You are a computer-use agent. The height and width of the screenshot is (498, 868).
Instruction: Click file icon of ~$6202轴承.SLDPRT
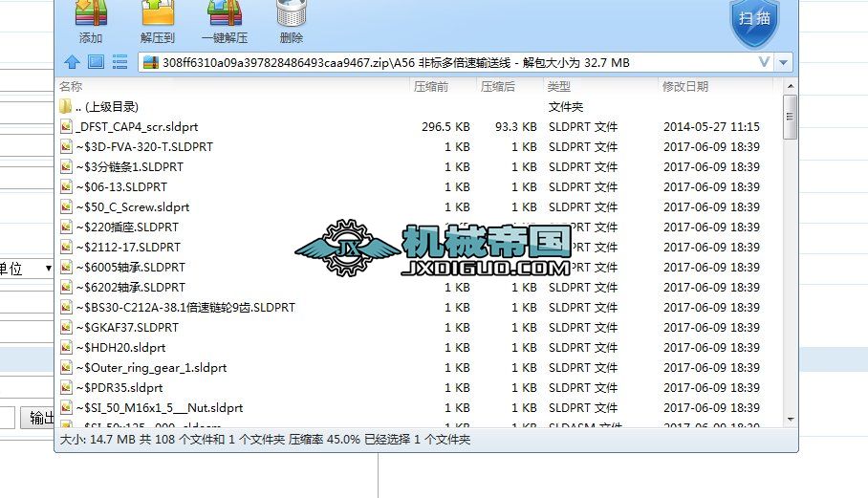click(x=66, y=287)
